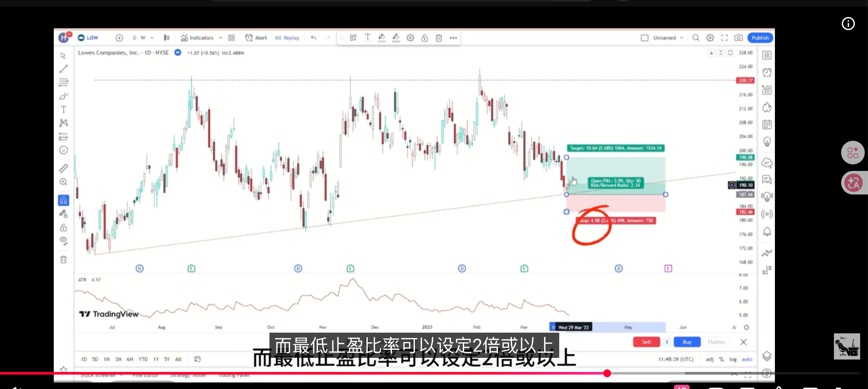Image resolution: width=868 pixels, height=389 pixels.
Task: Pick the Text tool in the left sidebar
Action: click(63, 110)
